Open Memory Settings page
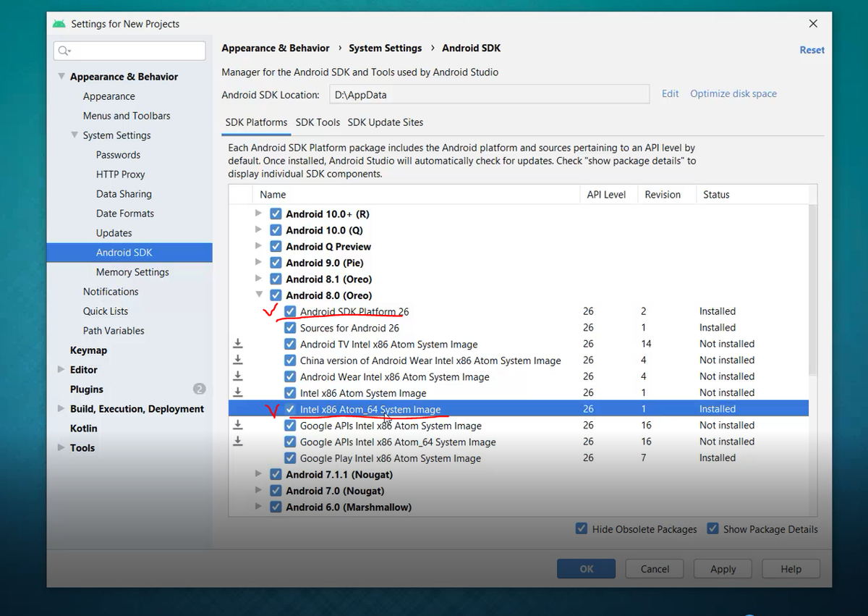Viewport: 868px width, 616px height. pyautogui.click(x=132, y=271)
